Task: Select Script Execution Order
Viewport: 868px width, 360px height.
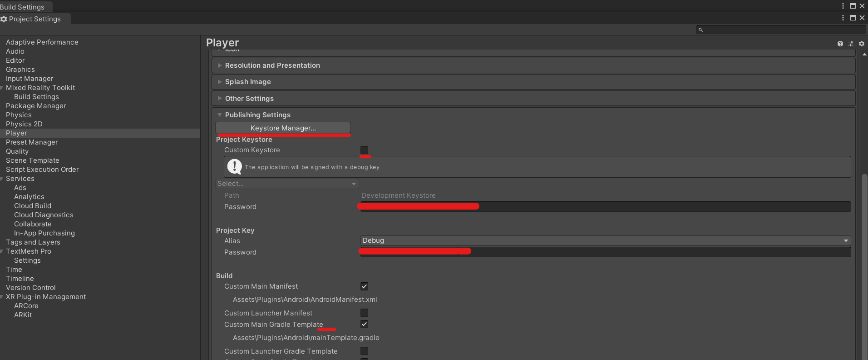Action: [x=42, y=170]
